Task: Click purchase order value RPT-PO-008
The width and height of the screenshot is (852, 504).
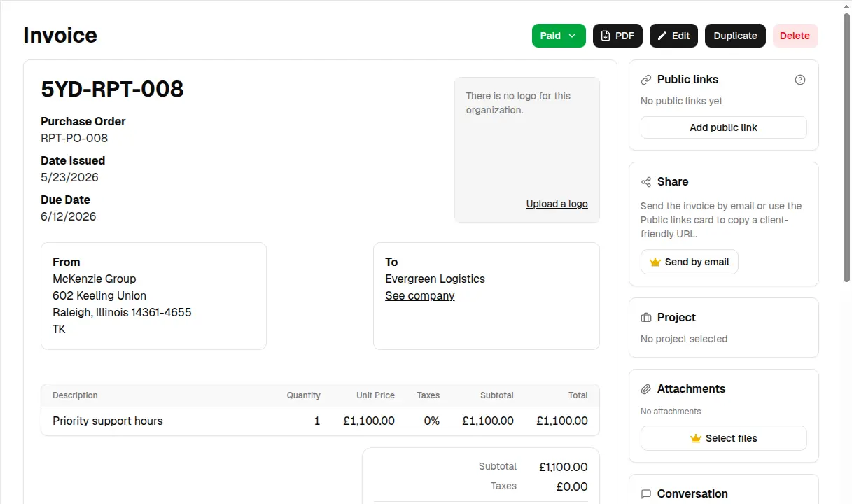Action: pyautogui.click(x=74, y=138)
